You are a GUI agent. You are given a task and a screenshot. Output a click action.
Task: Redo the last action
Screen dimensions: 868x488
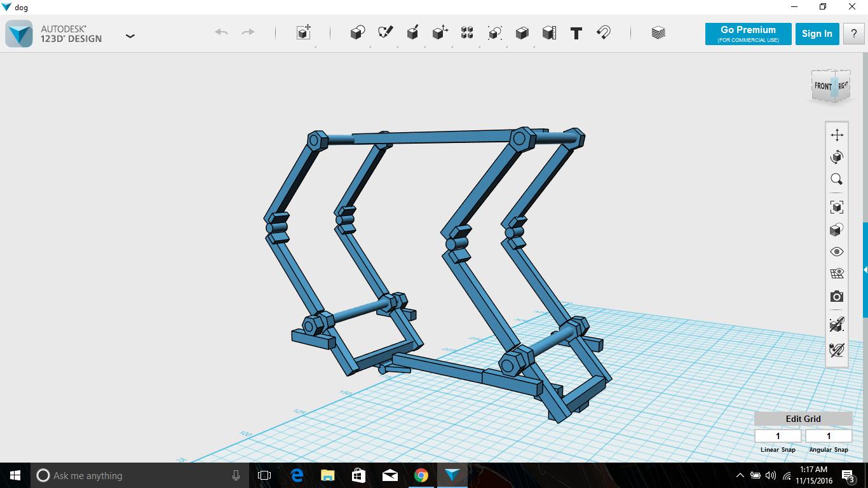click(x=248, y=32)
